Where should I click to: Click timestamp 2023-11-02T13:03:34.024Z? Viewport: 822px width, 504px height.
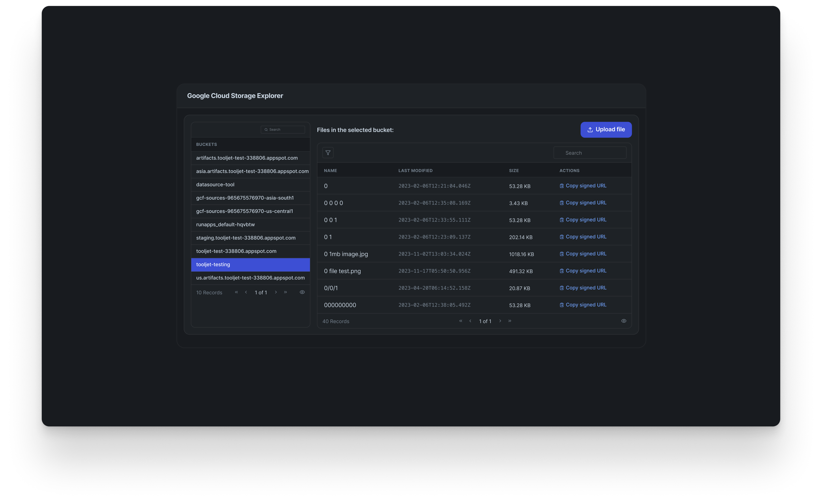coord(434,254)
